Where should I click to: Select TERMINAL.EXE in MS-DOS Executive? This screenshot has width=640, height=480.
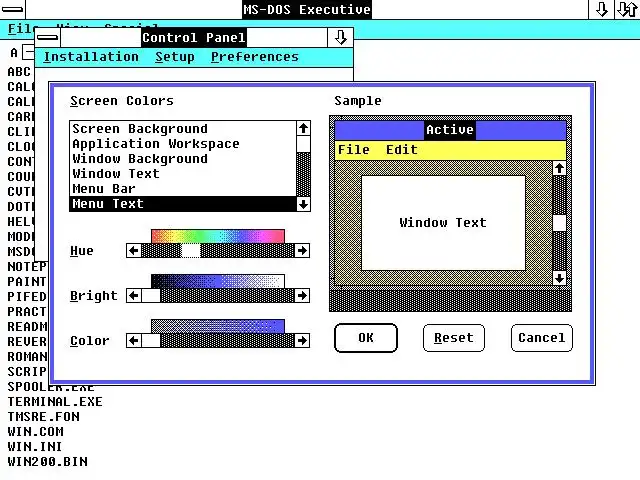coord(55,402)
